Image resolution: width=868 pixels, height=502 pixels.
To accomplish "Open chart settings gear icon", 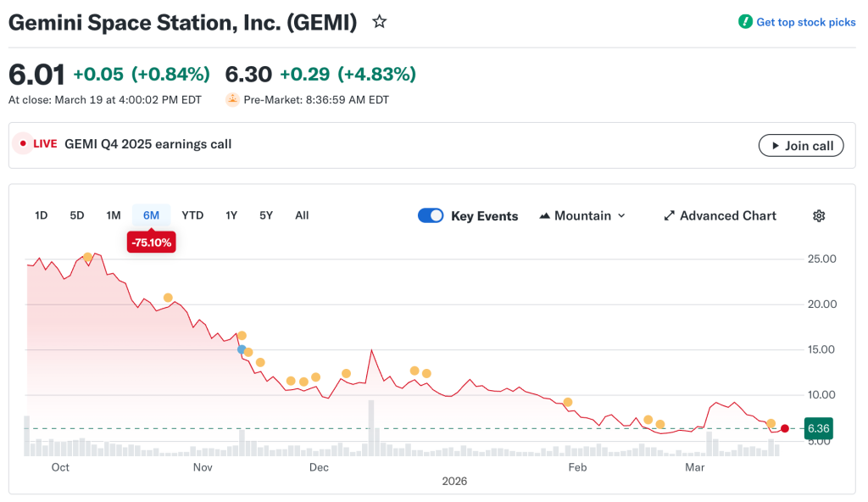I will pyautogui.click(x=819, y=215).
